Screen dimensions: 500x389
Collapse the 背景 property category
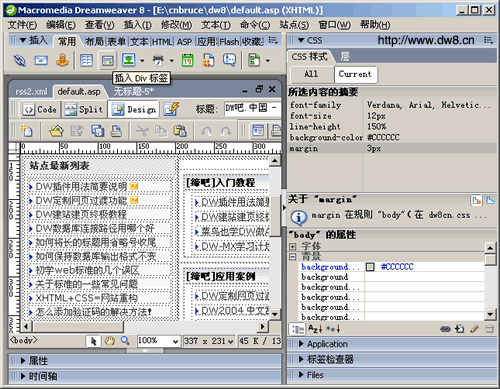pos(292,257)
